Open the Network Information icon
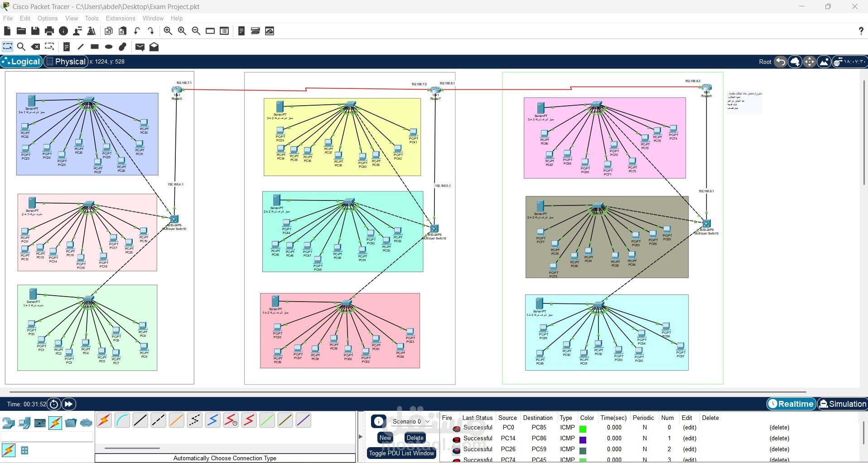868x463 pixels. click(x=63, y=31)
